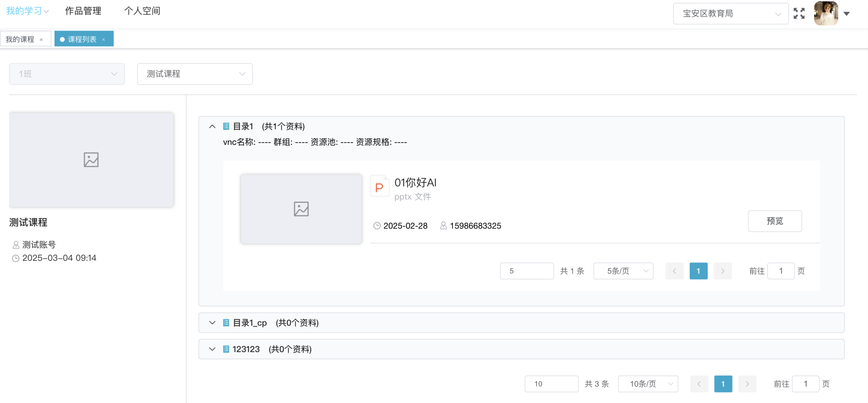Open the 我的学习 menu
Image resolution: width=868 pixels, height=403 pixels.
tap(27, 11)
